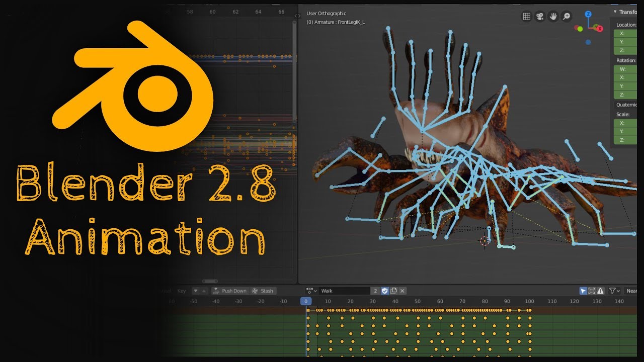Click the new action duplicate icon
Screen dimensions: 644x362
tap(394, 291)
